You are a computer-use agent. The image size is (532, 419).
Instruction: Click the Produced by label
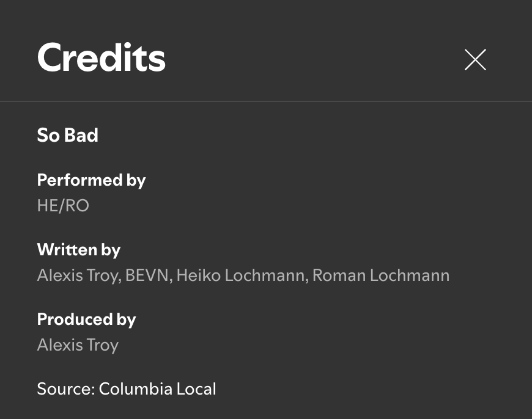tap(86, 319)
